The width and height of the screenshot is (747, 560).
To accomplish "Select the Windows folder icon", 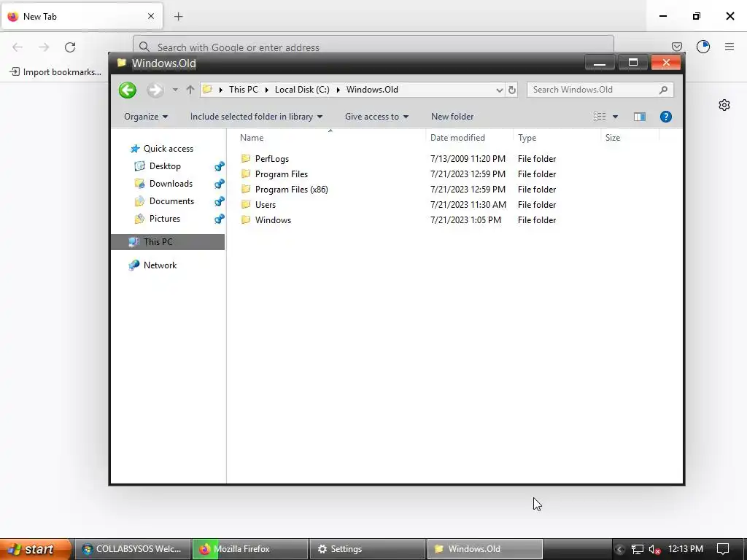I will point(246,219).
